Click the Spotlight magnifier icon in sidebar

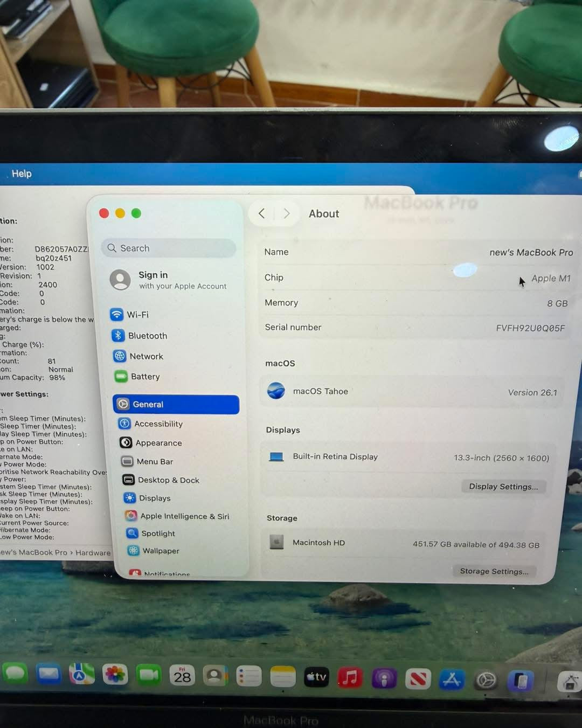132,533
